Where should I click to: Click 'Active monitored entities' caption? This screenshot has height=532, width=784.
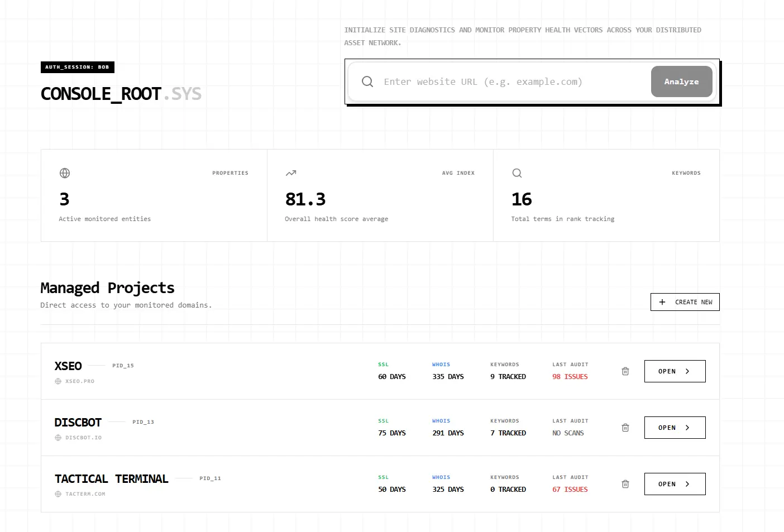[x=105, y=219]
